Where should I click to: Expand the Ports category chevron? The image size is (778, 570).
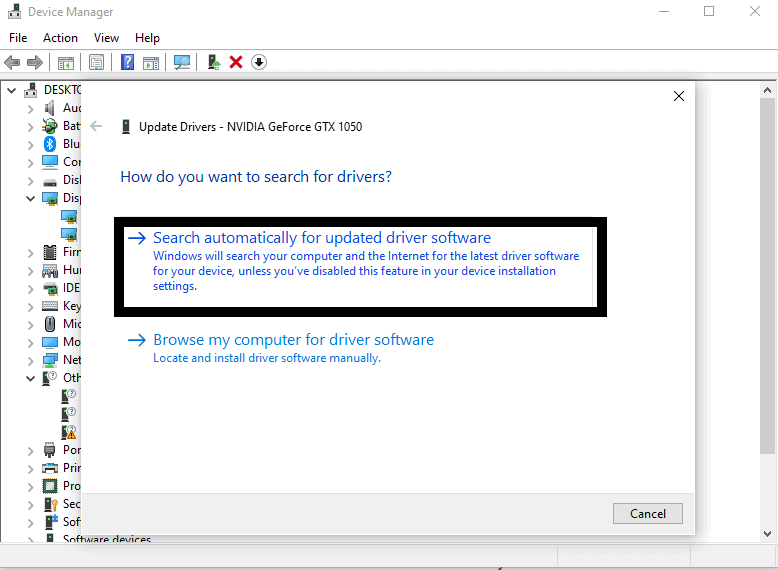(x=30, y=451)
